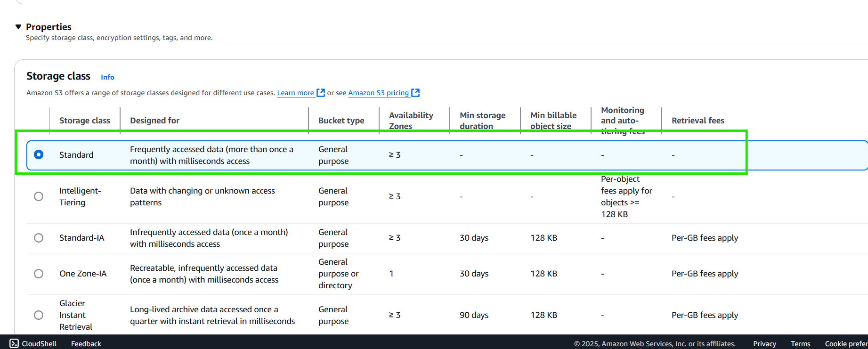Click the Monitoring and auto-tiering fees header
The width and height of the screenshot is (868, 349).
pos(623,121)
